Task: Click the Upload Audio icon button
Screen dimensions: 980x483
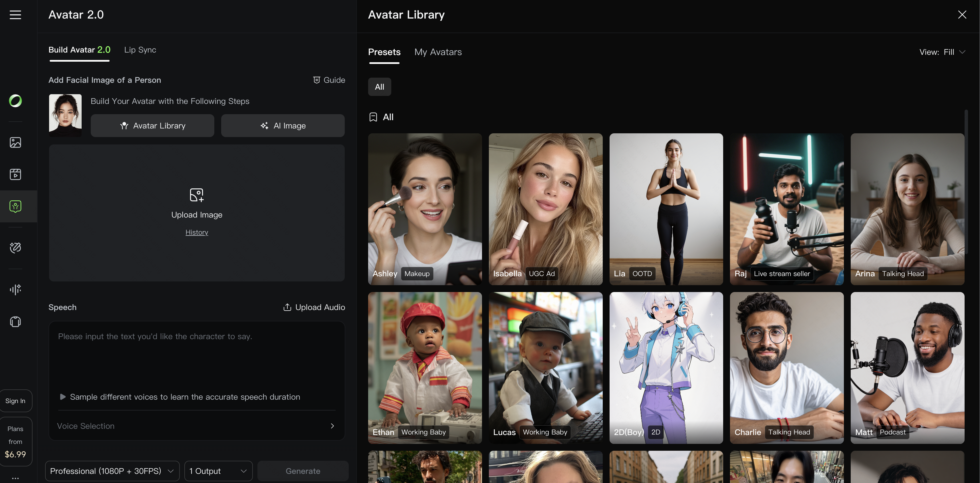Action: (314, 307)
